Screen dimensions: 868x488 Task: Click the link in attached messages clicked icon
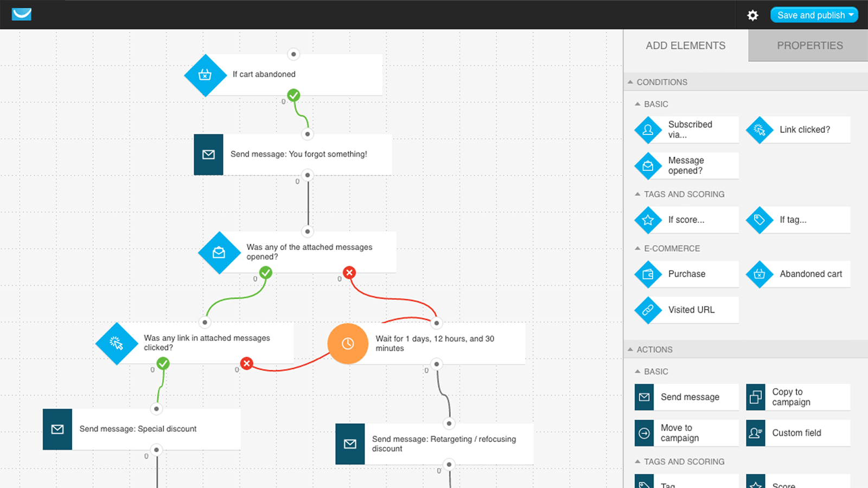(x=117, y=343)
